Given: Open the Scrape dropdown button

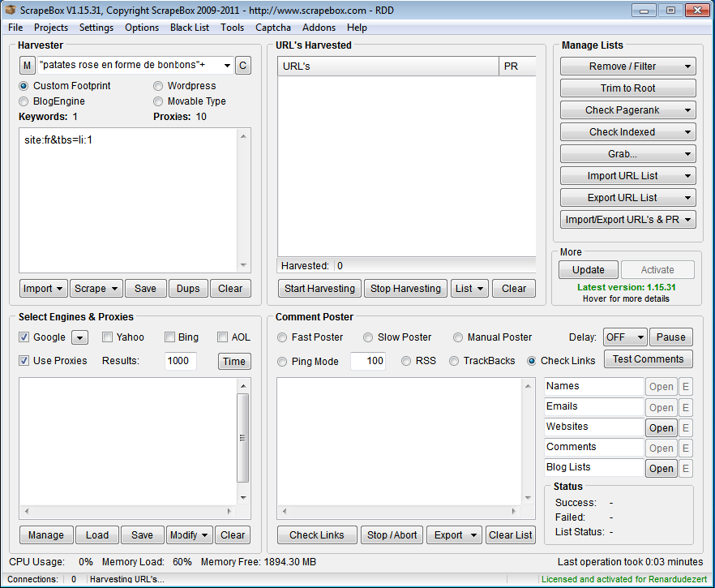Looking at the screenshot, I should tap(96, 289).
